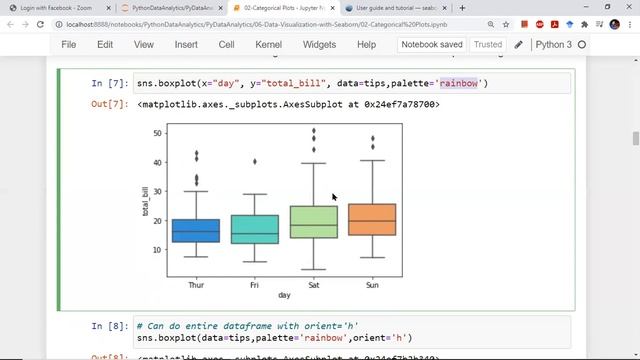Image resolution: width=640 pixels, height=360 pixels.
Task: Click the total_bill y-axis label
Action: pyautogui.click(x=145, y=201)
